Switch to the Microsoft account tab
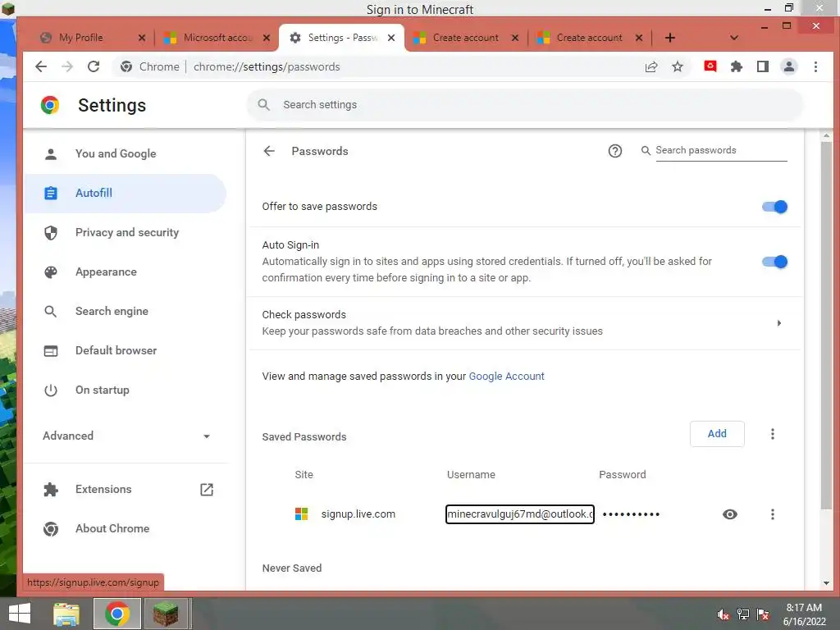The image size is (840, 630). point(217,38)
